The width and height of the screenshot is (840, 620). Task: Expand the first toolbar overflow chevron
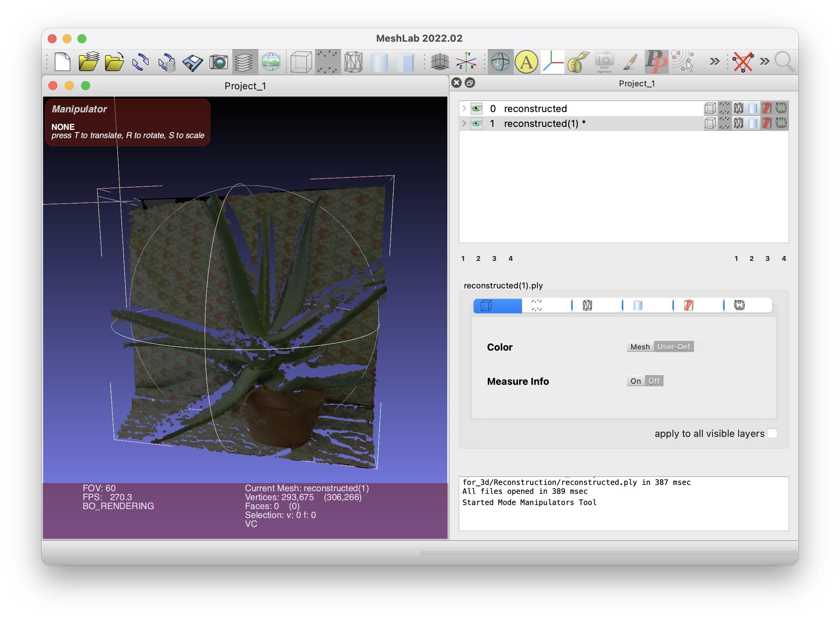(715, 61)
